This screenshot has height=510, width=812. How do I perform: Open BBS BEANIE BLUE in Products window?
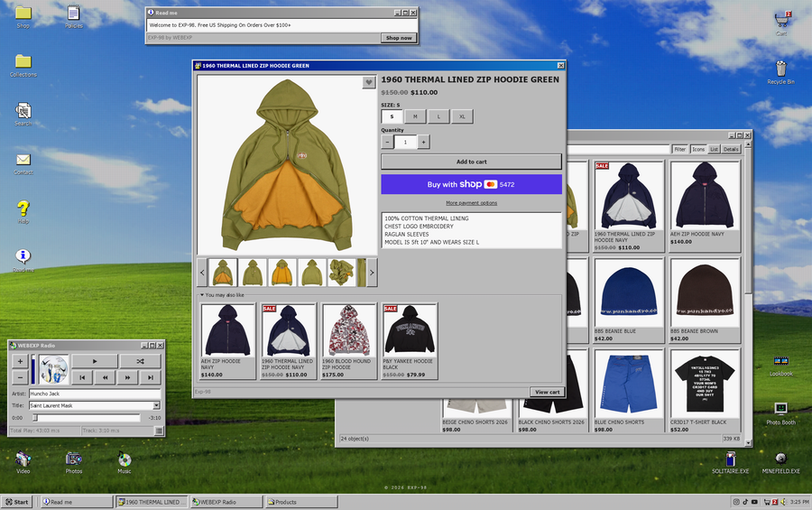point(628,300)
